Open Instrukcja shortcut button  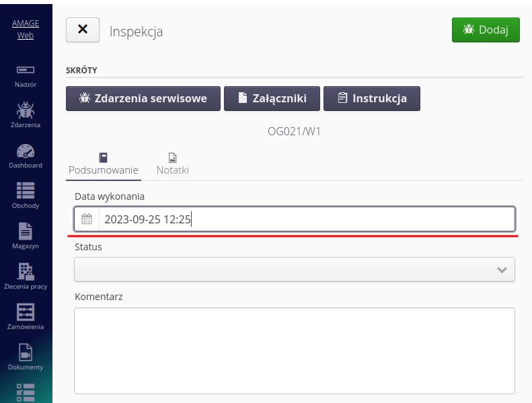tap(371, 98)
